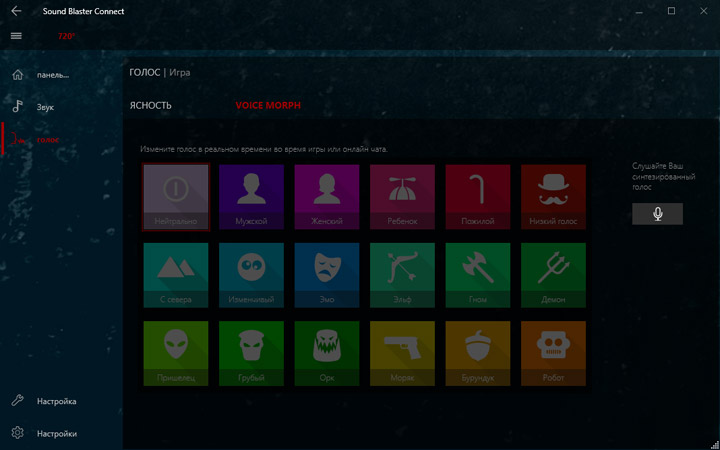Image resolution: width=720 pixels, height=450 pixels.
Task: Choose the Мужской voice morph tile
Action: 251,197
